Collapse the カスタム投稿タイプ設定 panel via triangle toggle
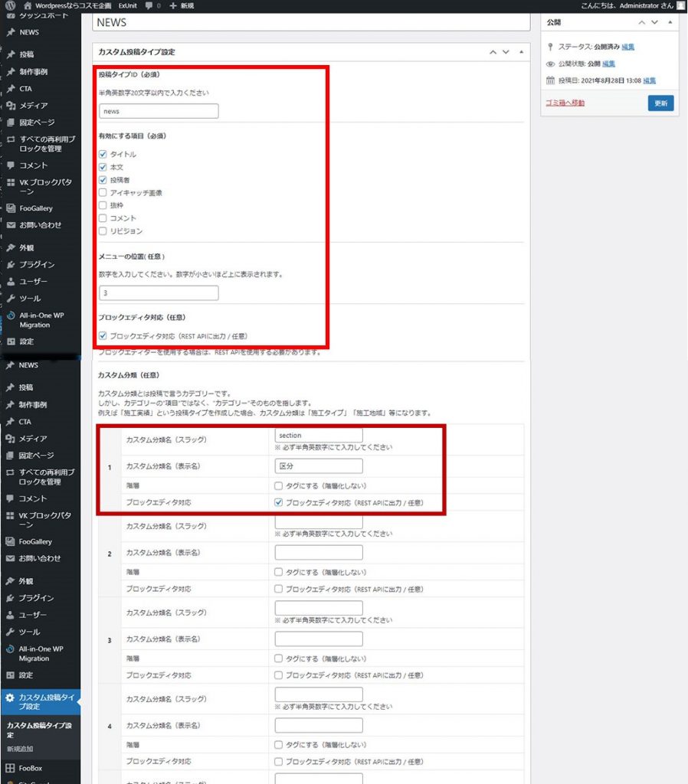The image size is (688, 784). tap(521, 52)
